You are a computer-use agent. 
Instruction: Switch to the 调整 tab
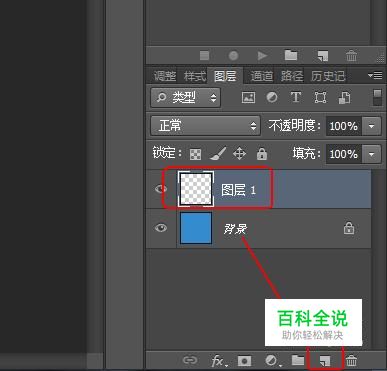(164, 76)
